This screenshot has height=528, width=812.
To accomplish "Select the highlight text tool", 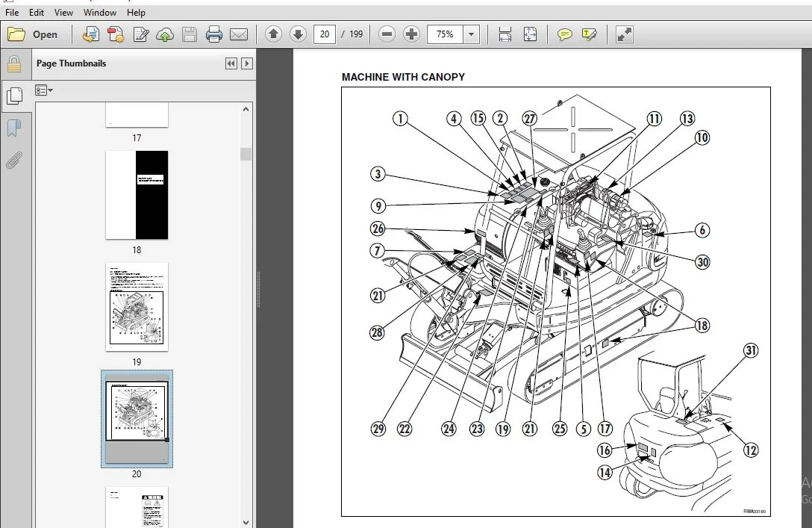I will [x=590, y=34].
